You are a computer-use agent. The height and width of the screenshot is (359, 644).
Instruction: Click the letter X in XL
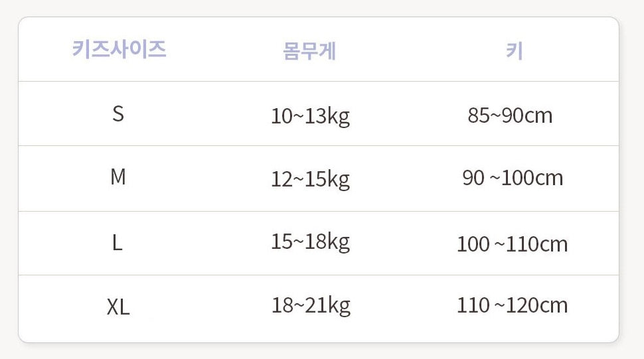pos(113,307)
